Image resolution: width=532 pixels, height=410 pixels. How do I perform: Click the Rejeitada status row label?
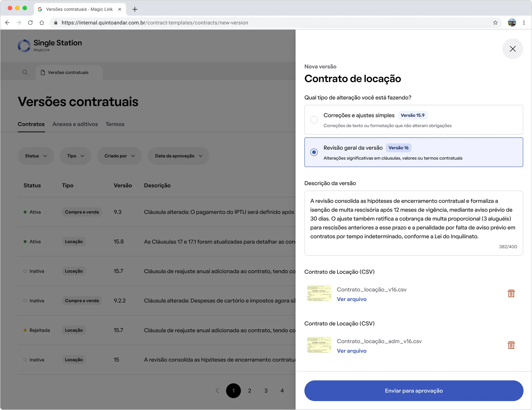pyautogui.click(x=40, y=330)
